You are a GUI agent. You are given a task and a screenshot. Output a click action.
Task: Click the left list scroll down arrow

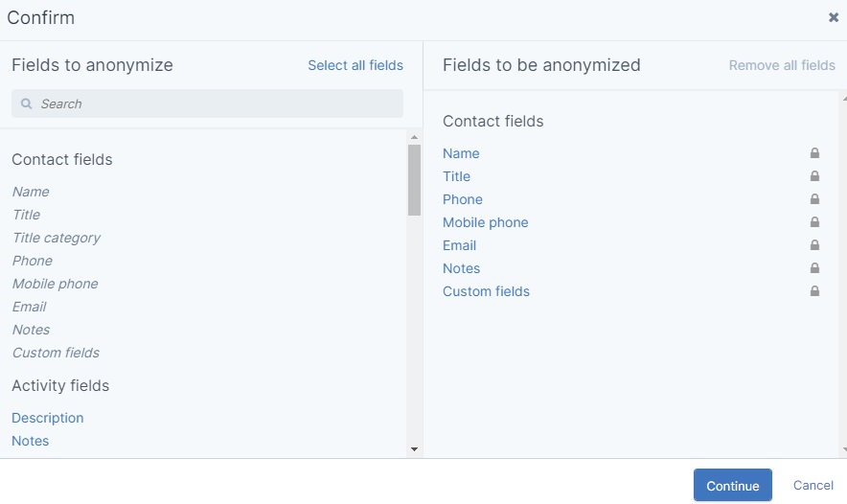coord(414,449)
